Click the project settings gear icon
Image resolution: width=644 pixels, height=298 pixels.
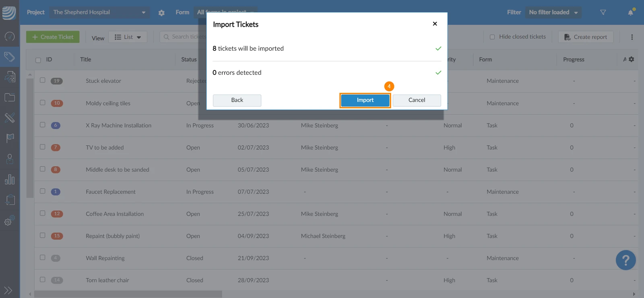[161, 13]
